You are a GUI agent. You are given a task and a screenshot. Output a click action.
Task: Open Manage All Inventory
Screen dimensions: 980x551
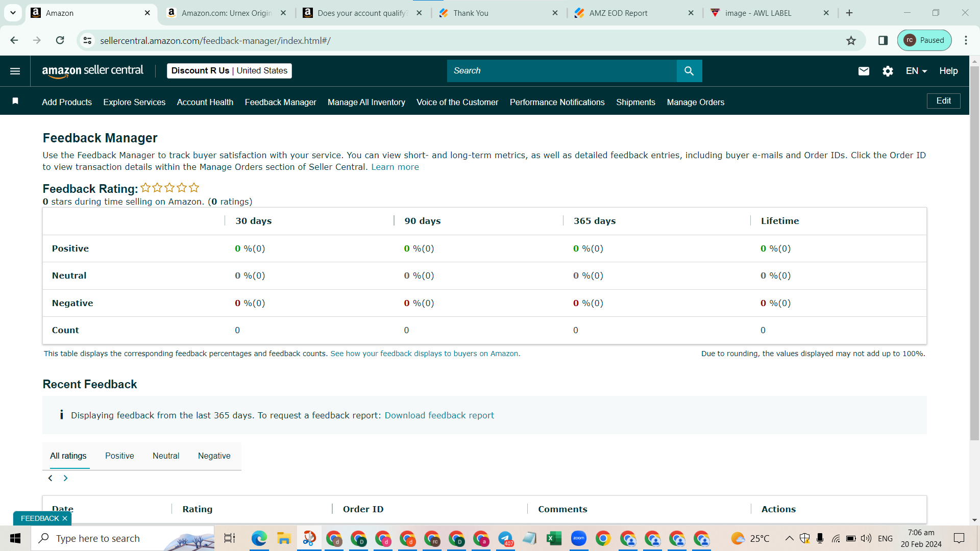tap(366, 102)
